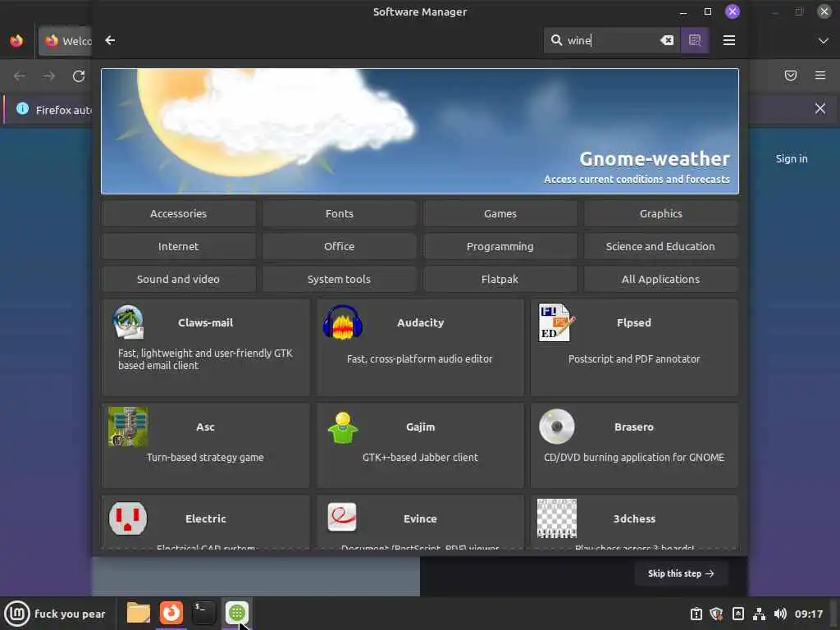This screenshot has height=630, width=840.
Task: Open calendar from 09:17 clock
Action: click(808, 614)
